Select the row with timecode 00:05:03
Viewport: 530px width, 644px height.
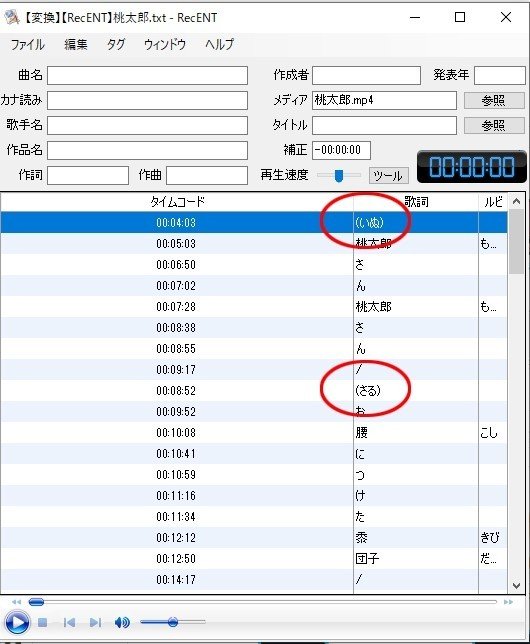(254, 244)
